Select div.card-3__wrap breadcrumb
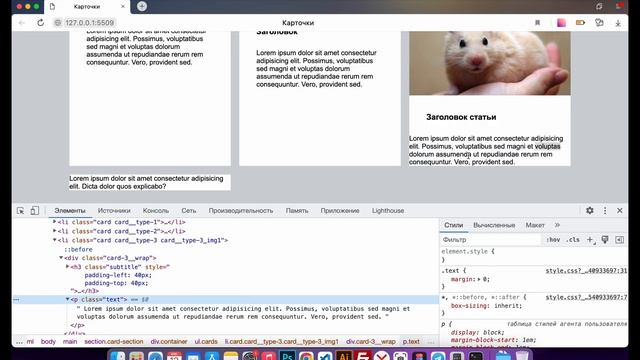Viewport: 640px width, 360px height. (x=371, y=341)
